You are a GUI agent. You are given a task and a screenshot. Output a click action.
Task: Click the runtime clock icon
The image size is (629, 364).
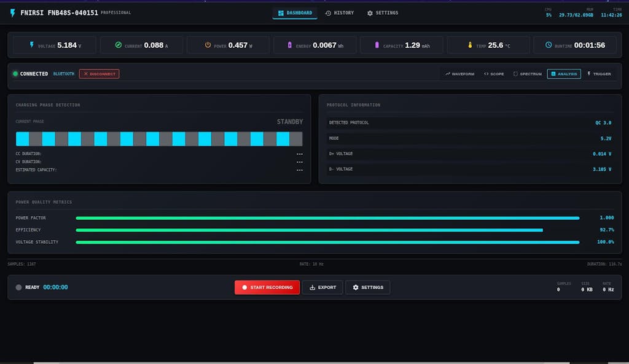(549, 45)
